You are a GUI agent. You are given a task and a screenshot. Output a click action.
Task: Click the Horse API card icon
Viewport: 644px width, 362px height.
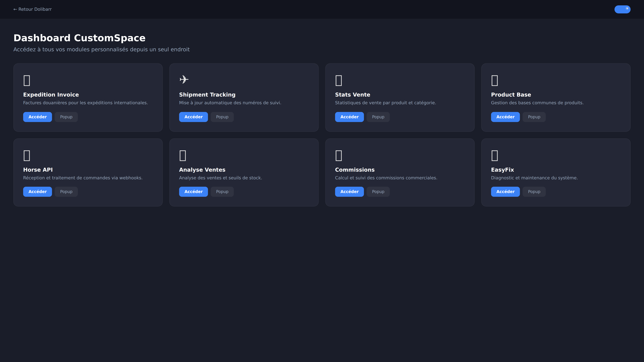point(27,155)
